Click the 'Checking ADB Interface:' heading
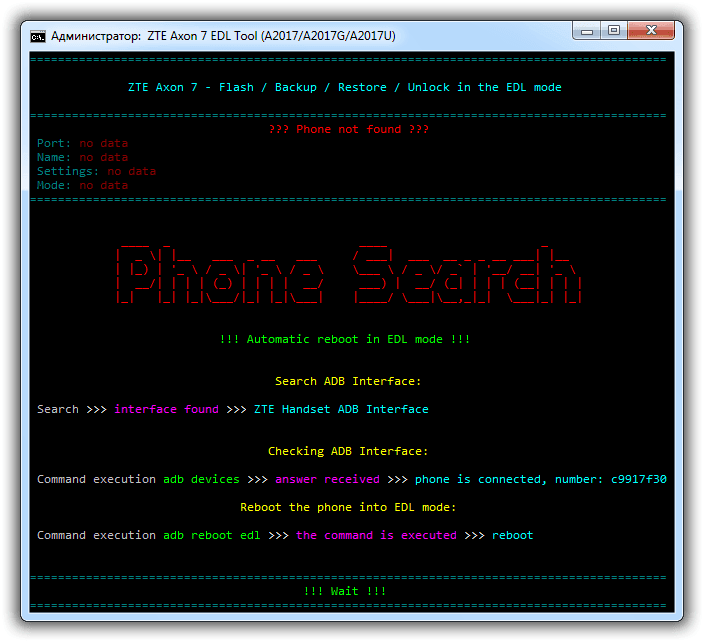 pyautogui.click(x=348, y=451)
